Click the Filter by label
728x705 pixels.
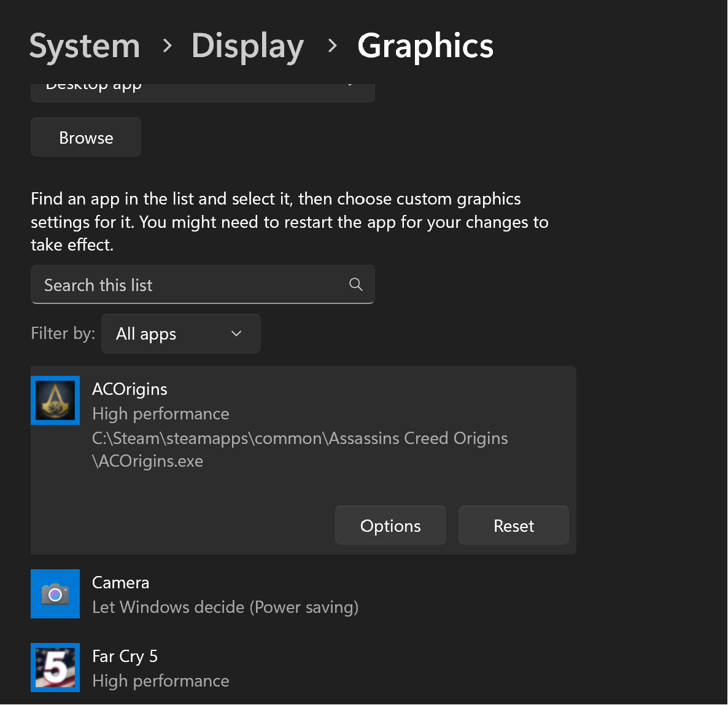[x=63, y=333]
